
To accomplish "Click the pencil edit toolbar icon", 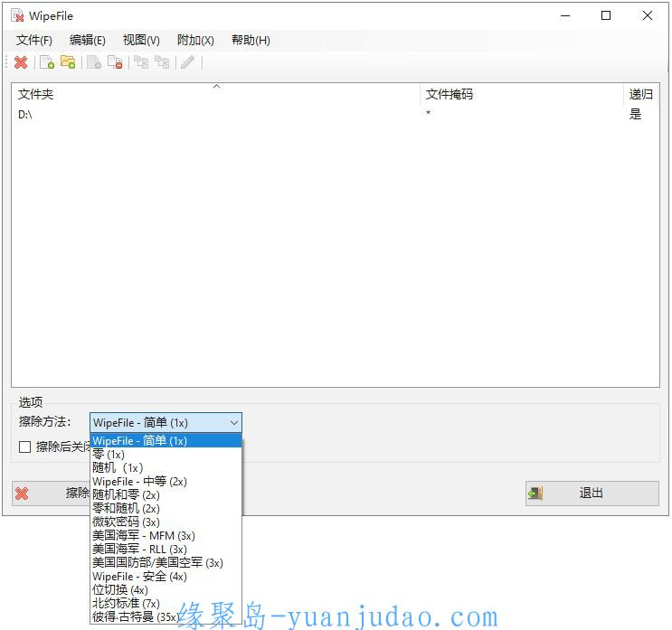I will [188, 62].
